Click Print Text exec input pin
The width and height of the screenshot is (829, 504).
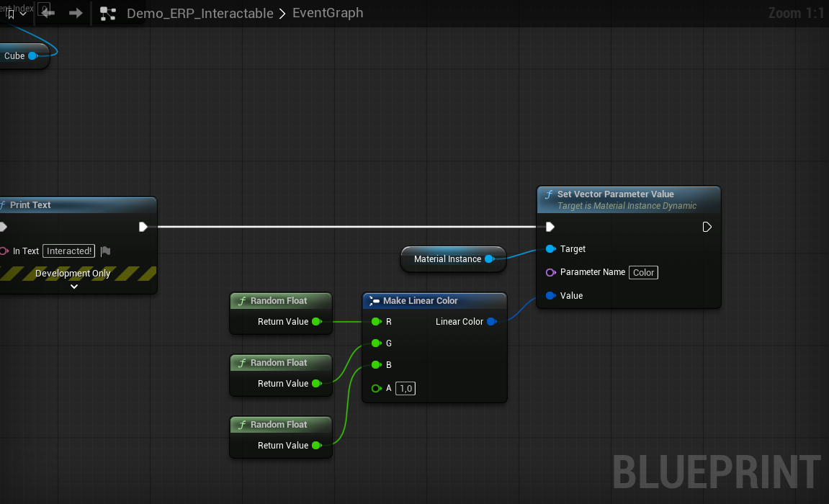3,227
